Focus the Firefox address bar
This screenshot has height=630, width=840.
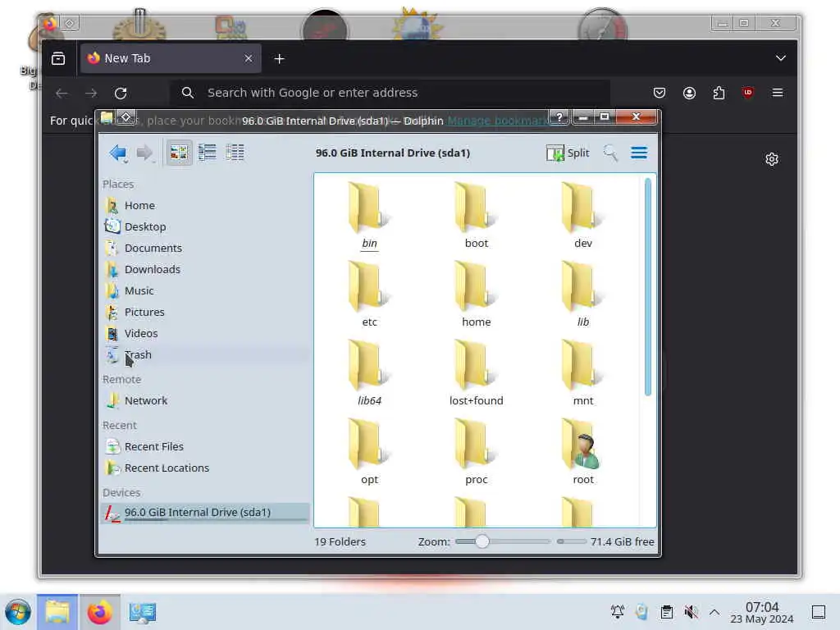click(390, 94)
